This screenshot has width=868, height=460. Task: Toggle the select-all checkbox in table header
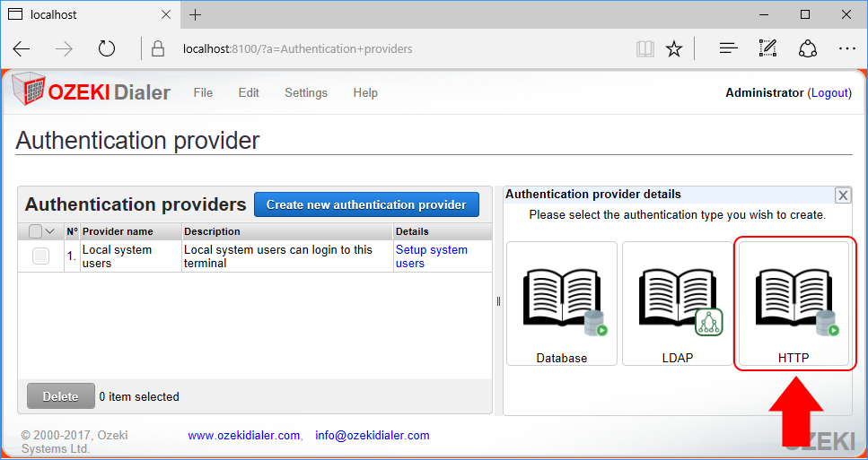tap(35, 231)
